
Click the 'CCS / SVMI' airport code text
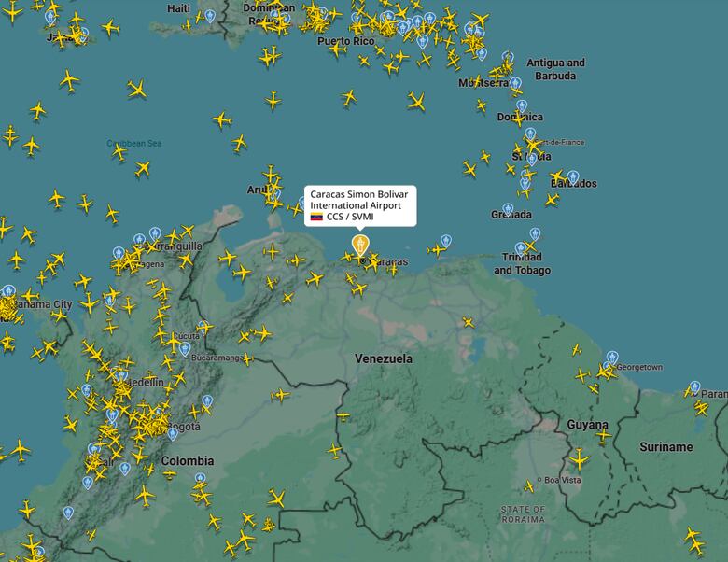[350, 217]
